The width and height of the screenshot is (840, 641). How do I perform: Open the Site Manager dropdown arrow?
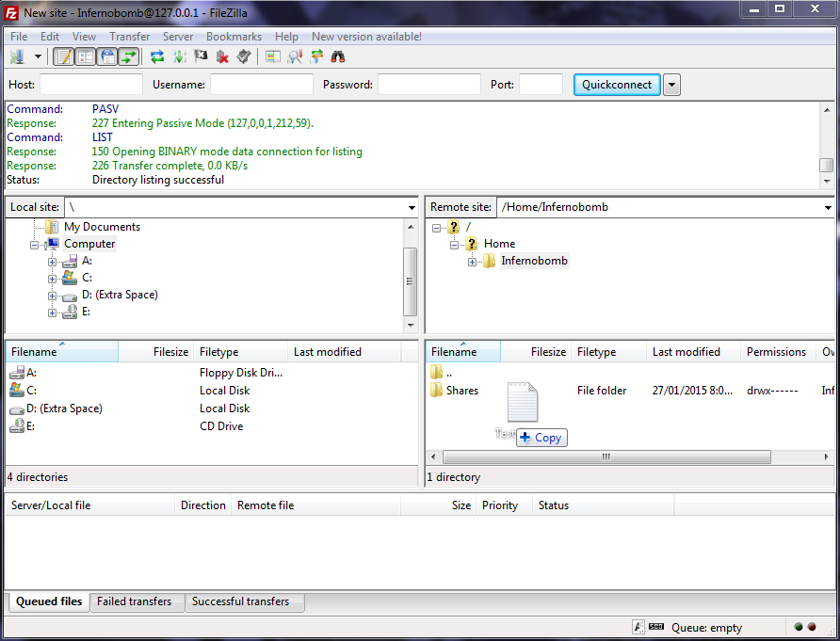pos(38,56)
